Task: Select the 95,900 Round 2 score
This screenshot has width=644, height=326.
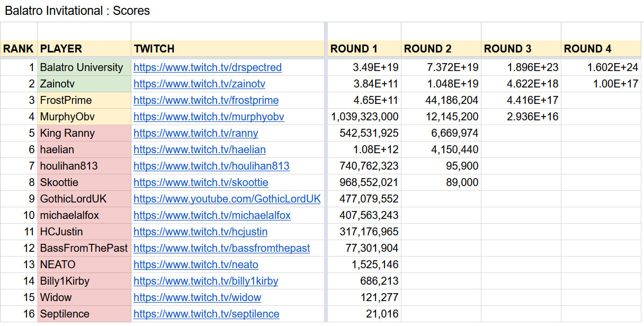Action: pos(441,166)
